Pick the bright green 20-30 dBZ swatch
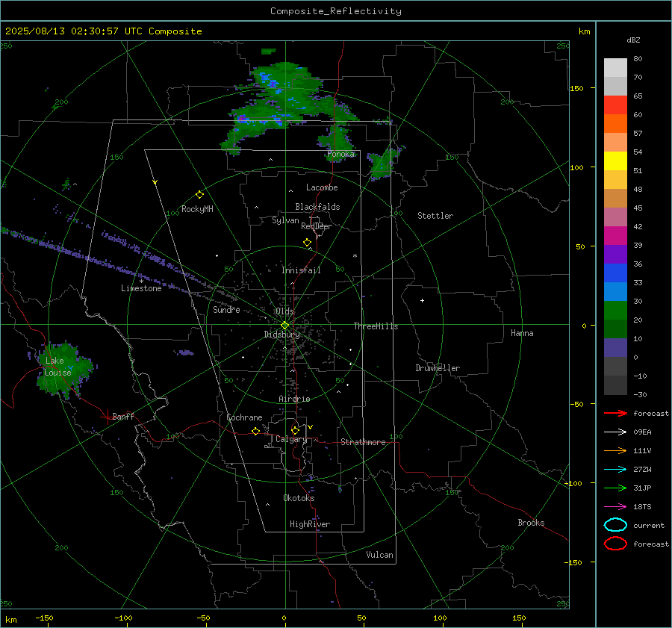The height and width of the screenshot is (628, 672). tap(615, 311)
